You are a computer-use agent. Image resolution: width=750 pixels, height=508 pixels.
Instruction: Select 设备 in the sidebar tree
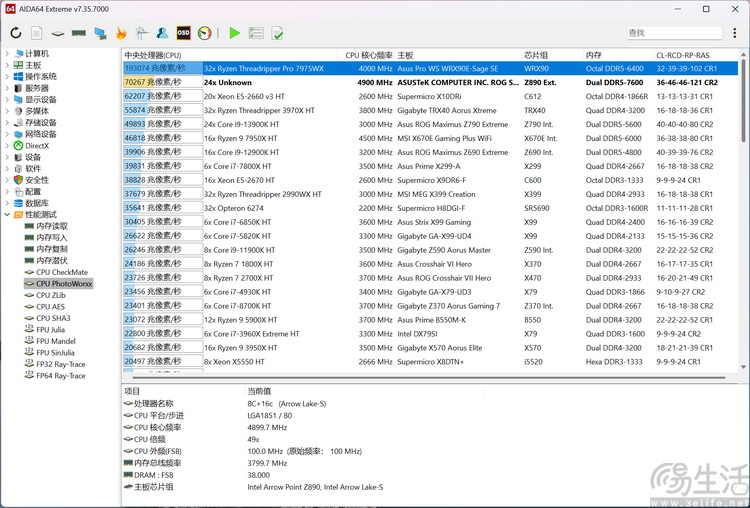pyautogui.click(x=28, y=157)
